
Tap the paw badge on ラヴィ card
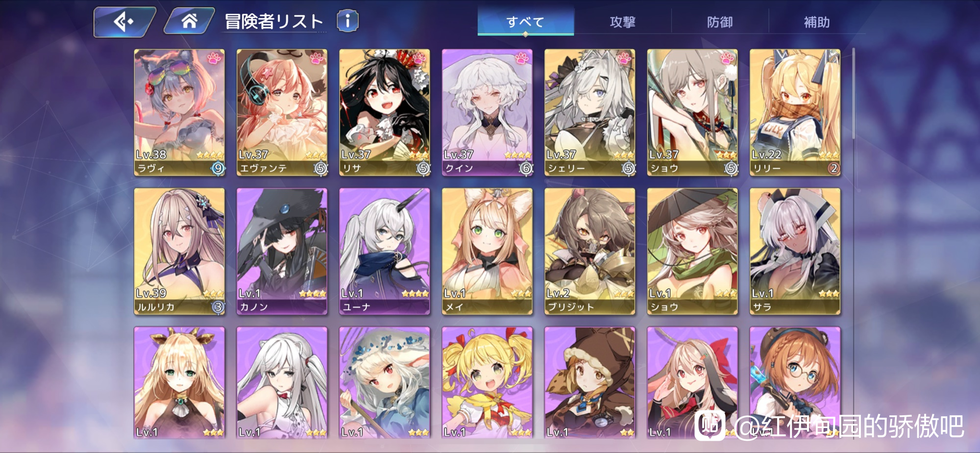214,58
